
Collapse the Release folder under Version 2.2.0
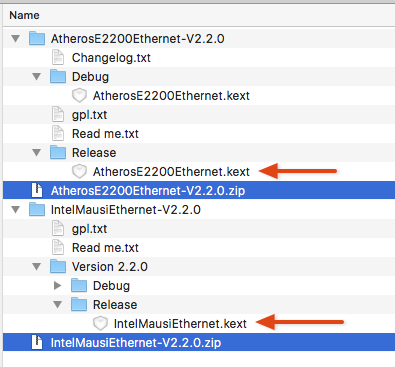pos(58,305)
